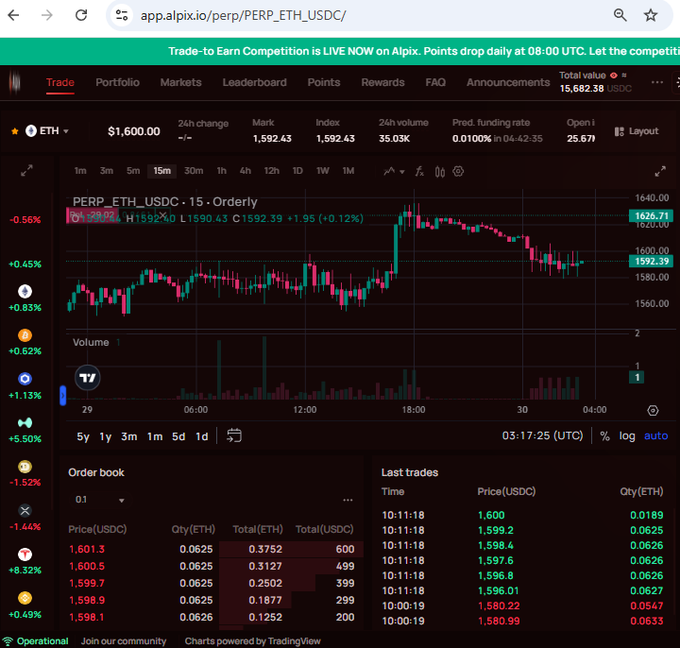Image resolution: width=680 pixels, height=648 pixels.
Task: Select Chainlink icon in markets sidebar
Action: [25, 379]
